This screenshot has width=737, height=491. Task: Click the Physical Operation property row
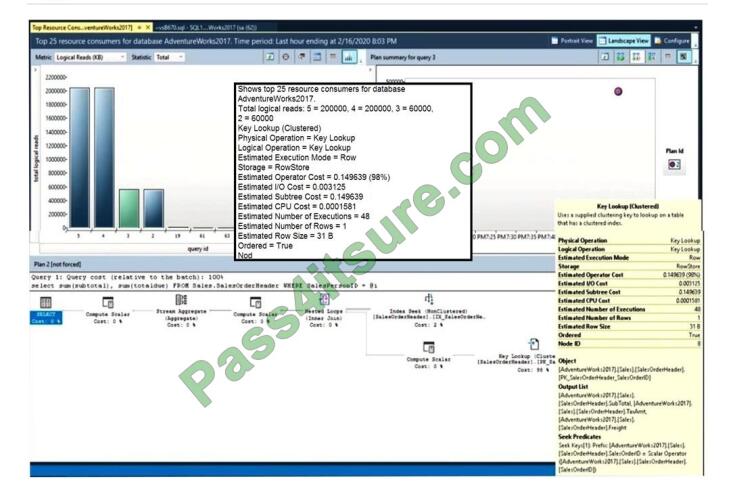[x=629, y=241]
